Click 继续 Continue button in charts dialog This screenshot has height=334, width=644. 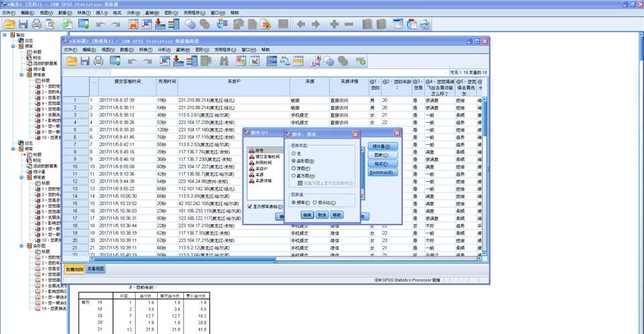click(x=307, y=215)
